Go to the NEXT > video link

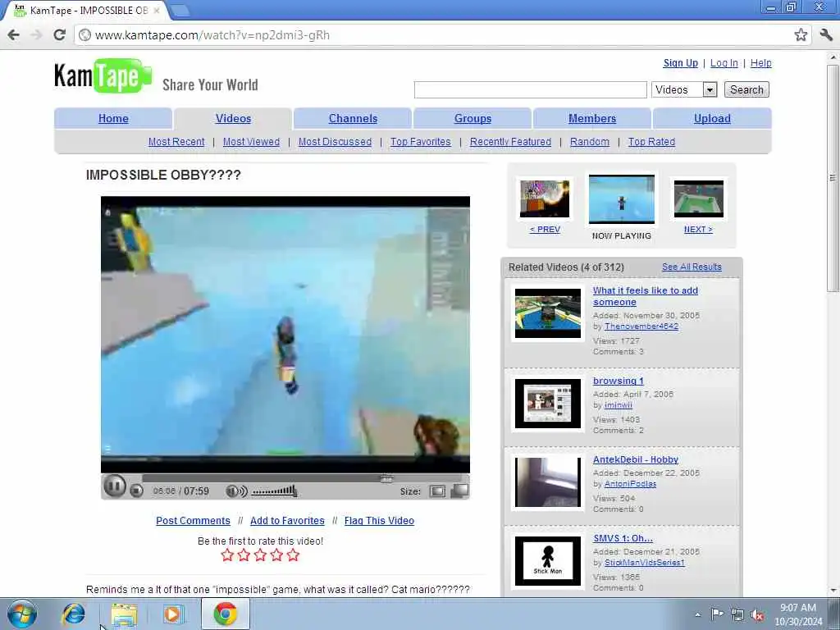click(x=698, y=229)
